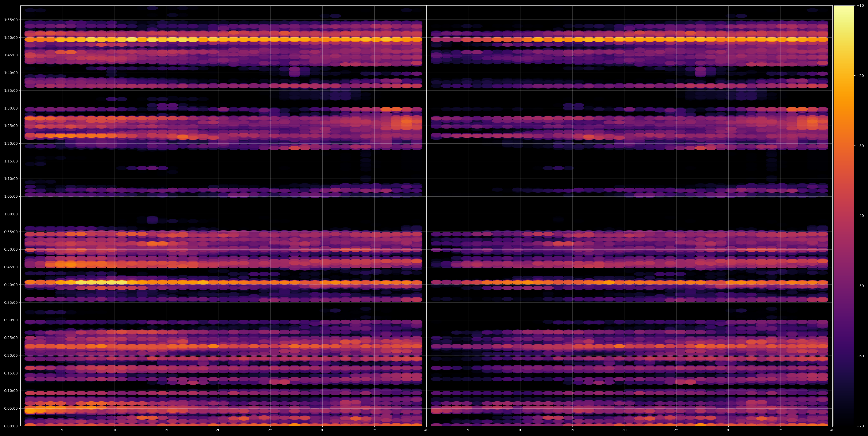The image size is (868, 436).
Task: Click the 0:25:00 time axis label
Action: coord(11,338)
